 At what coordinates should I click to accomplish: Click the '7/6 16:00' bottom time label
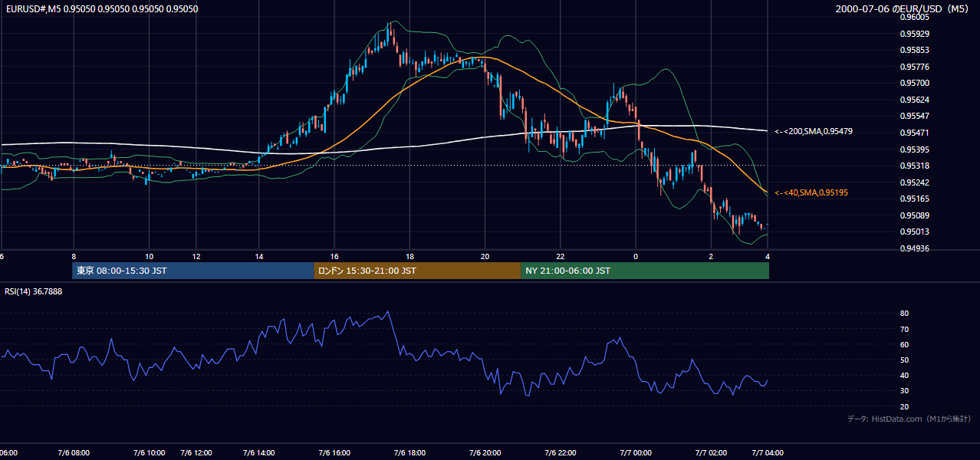(x=334, y=453)
